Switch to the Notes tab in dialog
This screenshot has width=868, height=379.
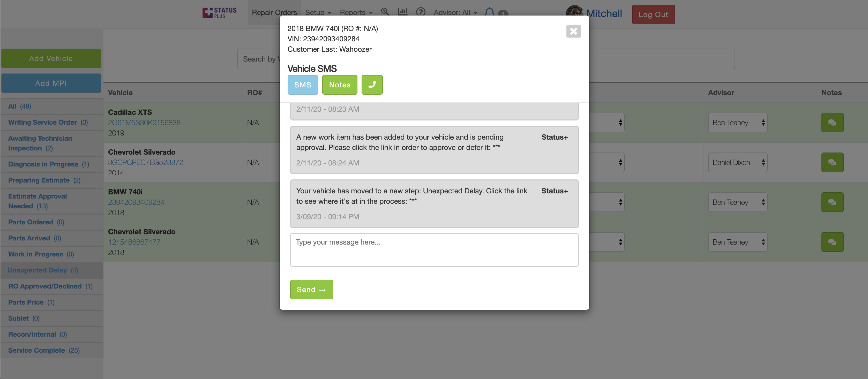coord(339,85)
